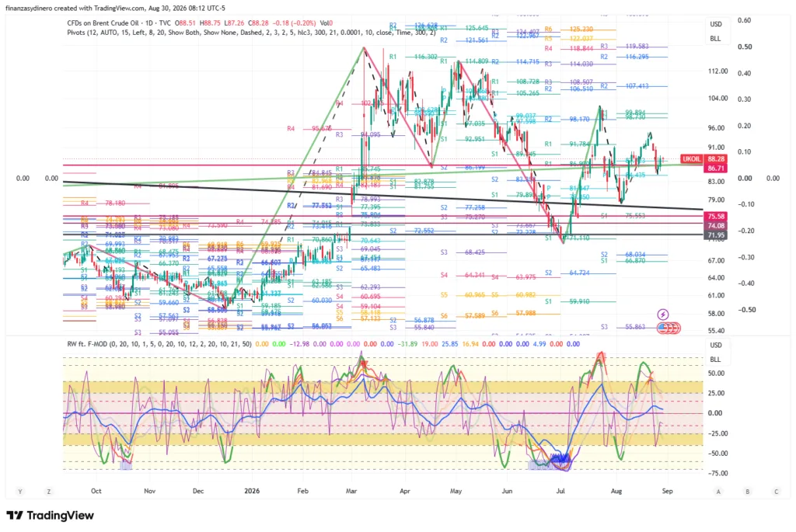Open USD currency selector in main price pane
Viewport: 796px width, 532px height.
click(716, 24)
